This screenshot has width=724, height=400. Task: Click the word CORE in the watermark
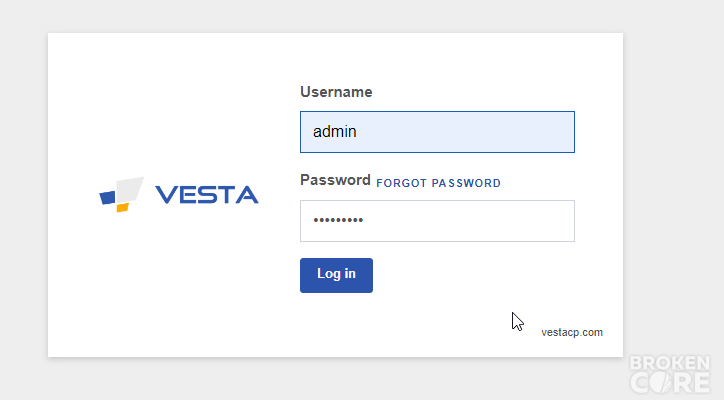click(x=670, y=383)
